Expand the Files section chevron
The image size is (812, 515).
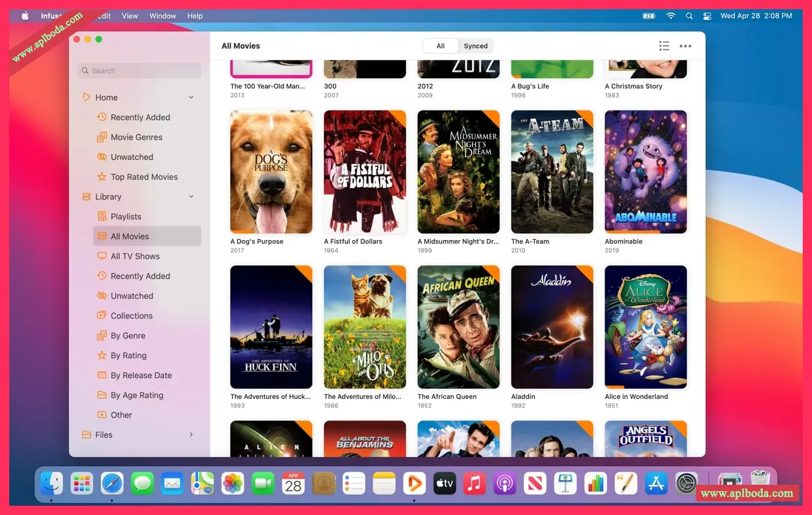point(191,435)
